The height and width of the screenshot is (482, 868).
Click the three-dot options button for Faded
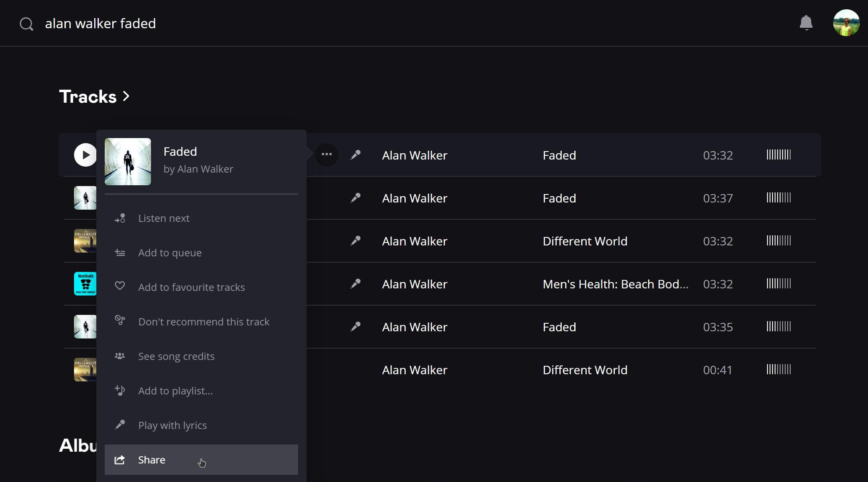(327, 154)
